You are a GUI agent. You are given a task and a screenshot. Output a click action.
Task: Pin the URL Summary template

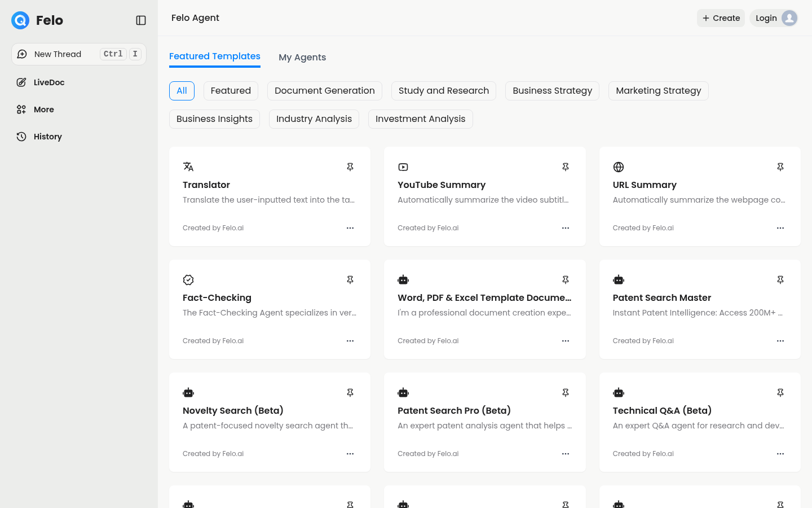click(x=780, y=167)
